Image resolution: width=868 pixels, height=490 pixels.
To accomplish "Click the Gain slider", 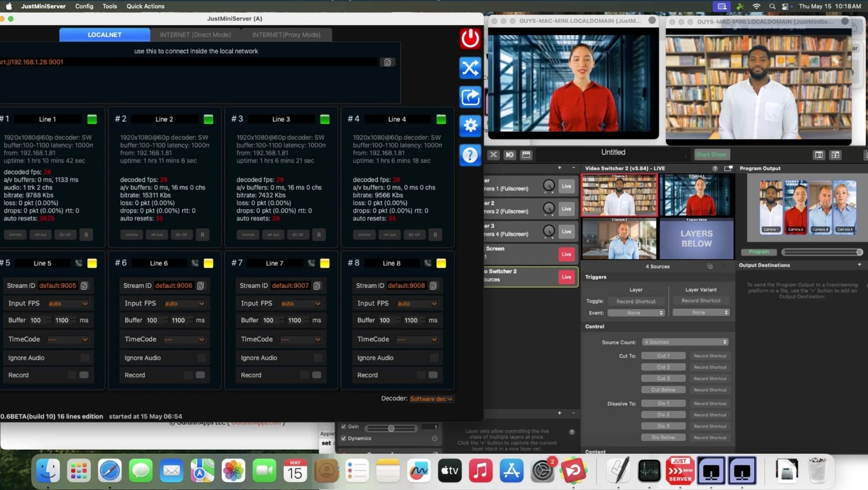I will click(x=391, y=428).
